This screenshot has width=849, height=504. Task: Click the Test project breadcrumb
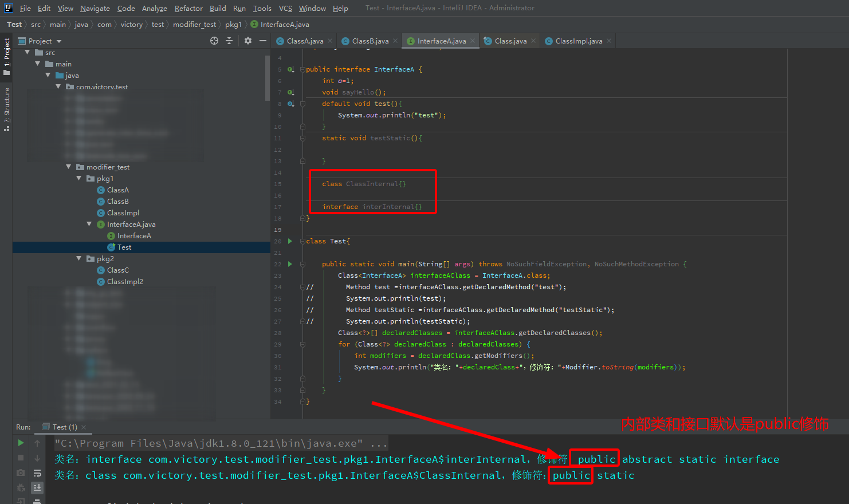click(x=14, y=25)
